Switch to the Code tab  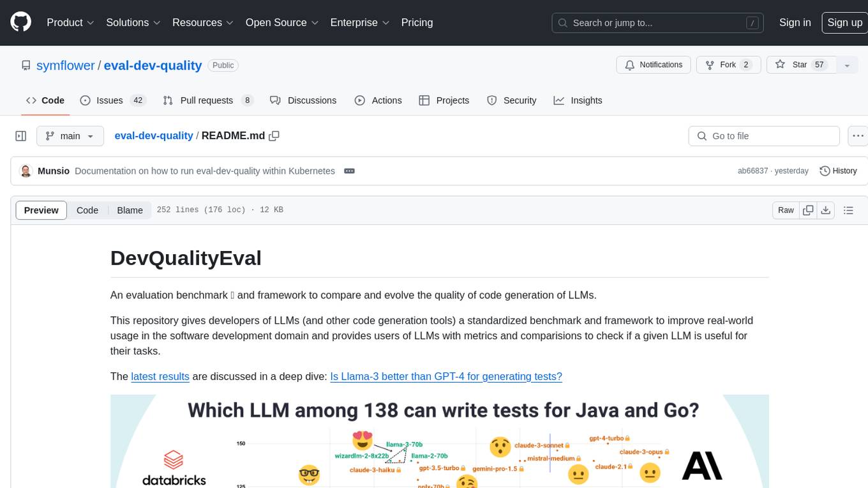pos(45,100)
